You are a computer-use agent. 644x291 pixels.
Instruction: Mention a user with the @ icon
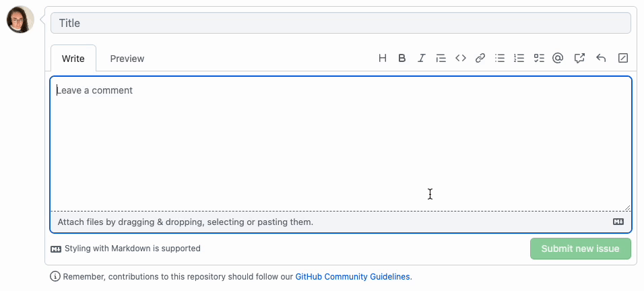(557, 59)
